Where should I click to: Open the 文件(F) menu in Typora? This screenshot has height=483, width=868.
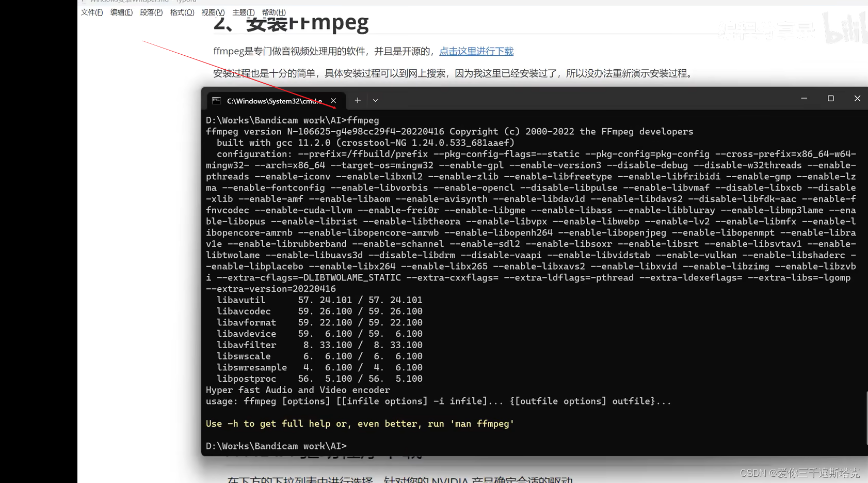(91, 12)
